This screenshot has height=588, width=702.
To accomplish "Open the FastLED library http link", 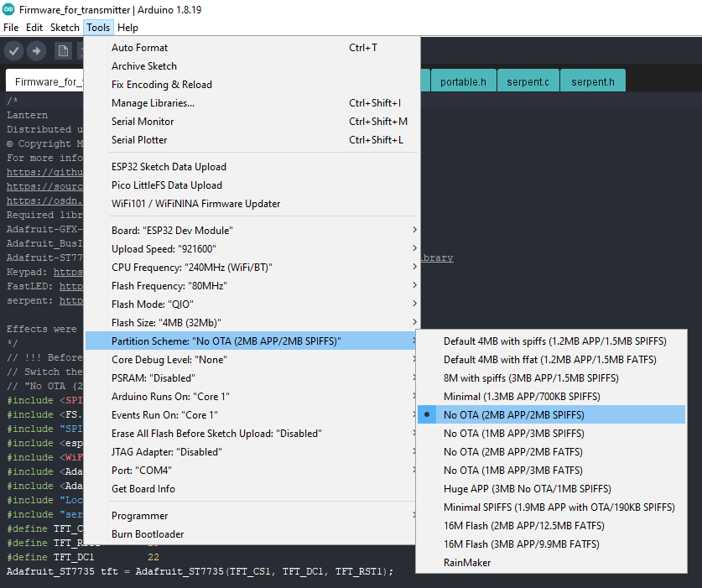I will pyautogui.click(x=71, y=287).
